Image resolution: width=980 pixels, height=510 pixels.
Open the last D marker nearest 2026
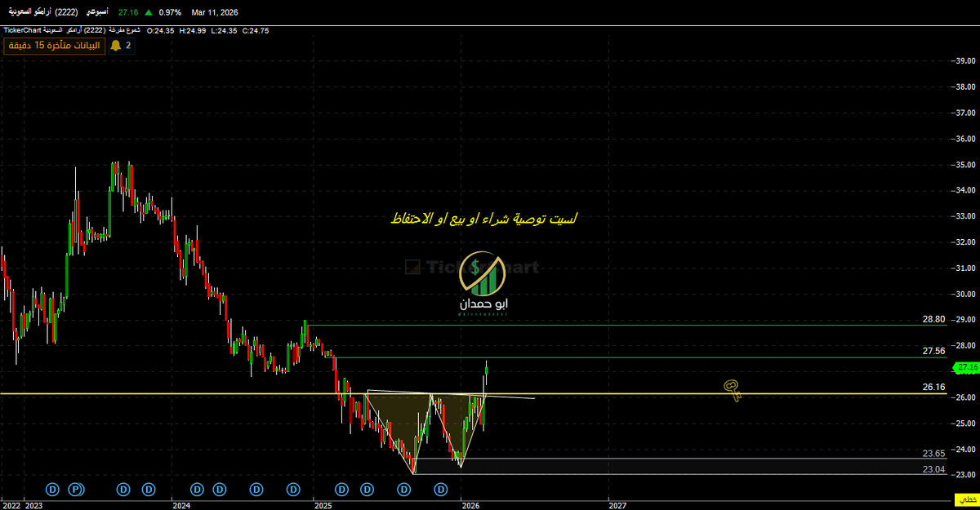tap(441, 490)
